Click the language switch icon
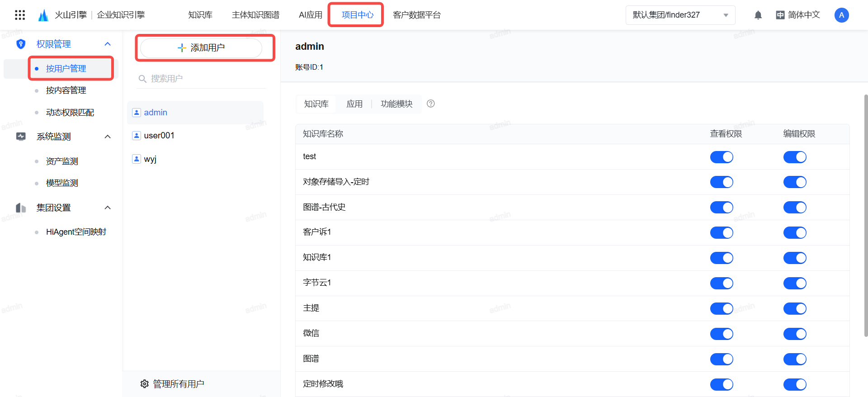Screen dimensions: 868x397 pyautogui.click(x=780, y=15)
